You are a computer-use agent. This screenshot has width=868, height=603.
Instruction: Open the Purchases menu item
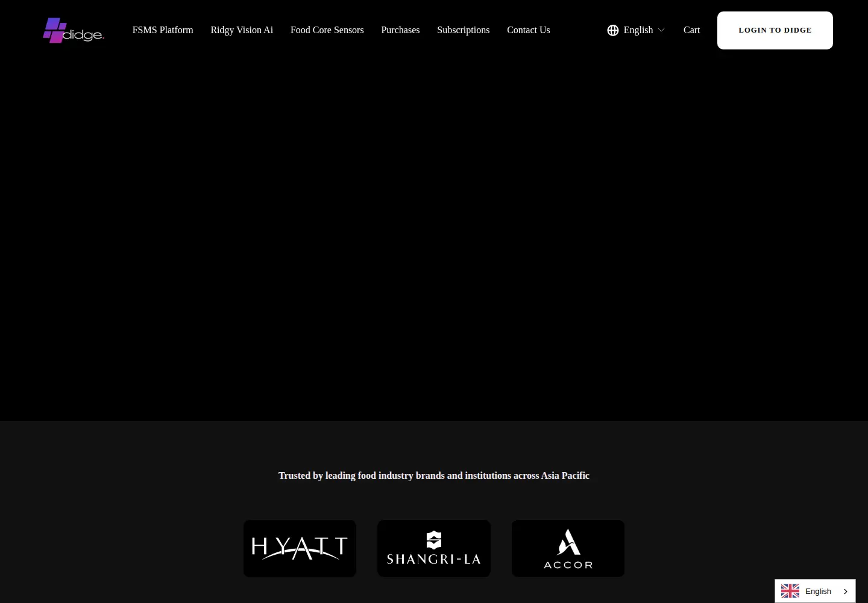[400, 30]
